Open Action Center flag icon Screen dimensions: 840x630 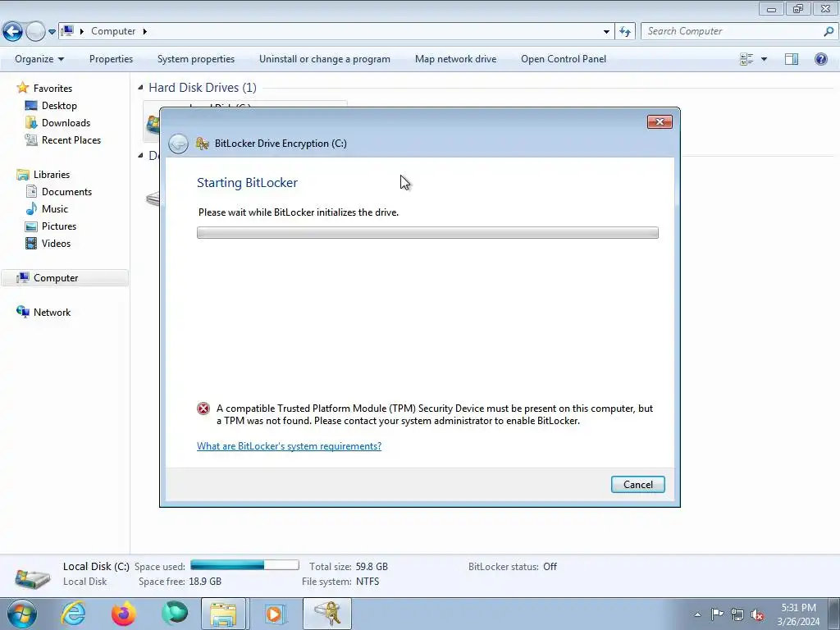click(717, 614)
